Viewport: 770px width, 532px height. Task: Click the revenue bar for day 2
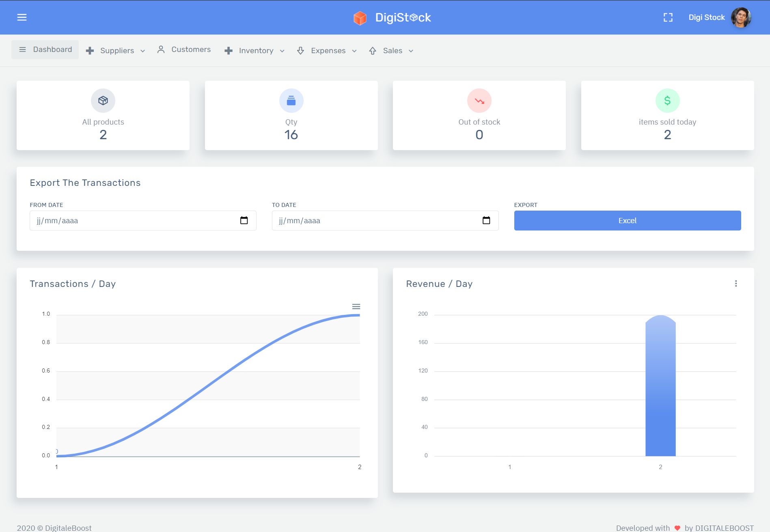pos(660,386)
